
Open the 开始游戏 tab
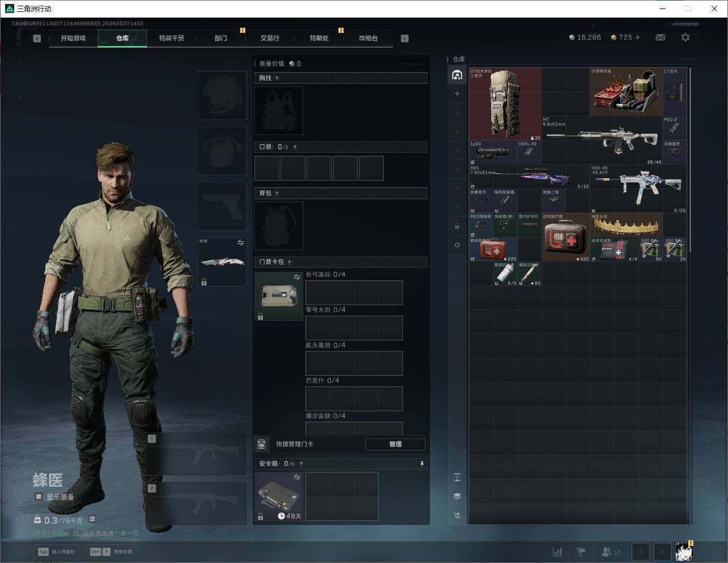pyautogui.click(x=73, y=38)
